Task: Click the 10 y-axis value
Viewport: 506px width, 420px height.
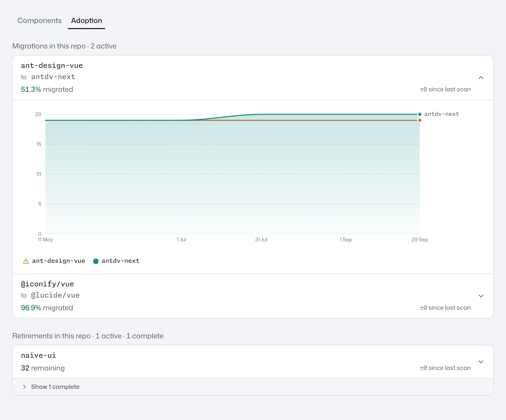Action: (39, 174)
